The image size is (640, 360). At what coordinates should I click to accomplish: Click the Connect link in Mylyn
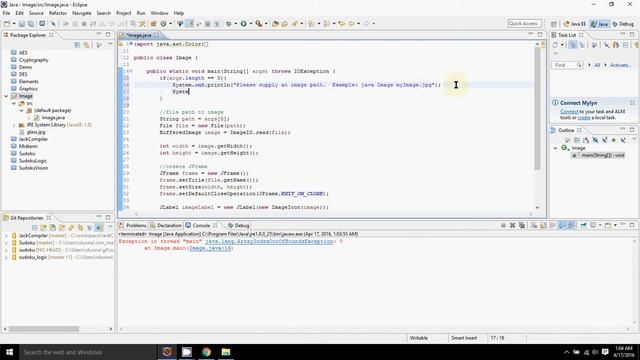click(569, 111)
